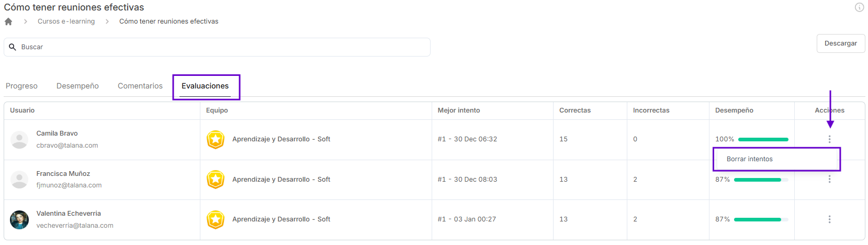Switch to the Progreso tab
Viewport: 868px width, 245px height.
point(21,86)
